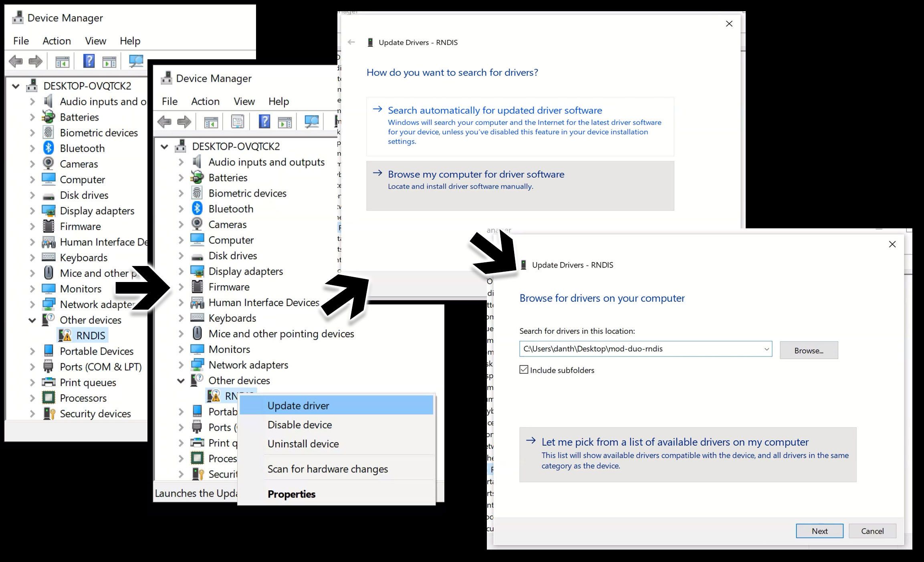Click the RNDIS warning device icon in first window
The width and height of the screenshot is (924, 562).
65,335
